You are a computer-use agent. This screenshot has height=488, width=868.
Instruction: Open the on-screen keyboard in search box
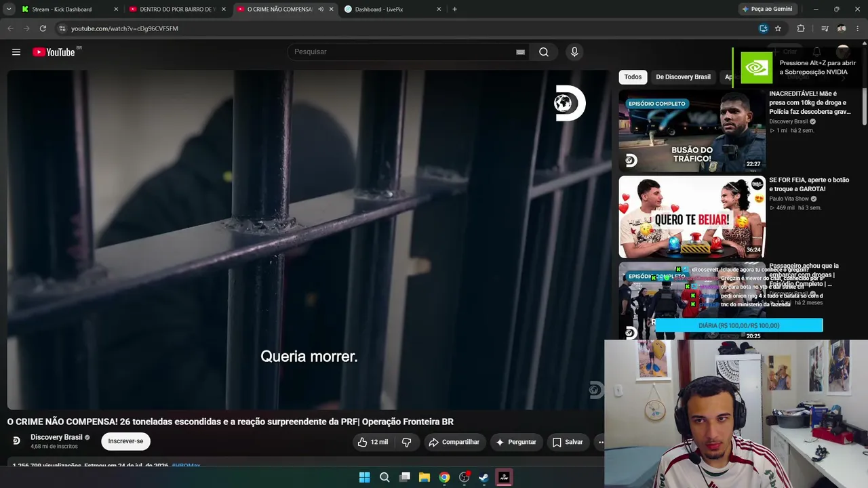tap(520, 52)
